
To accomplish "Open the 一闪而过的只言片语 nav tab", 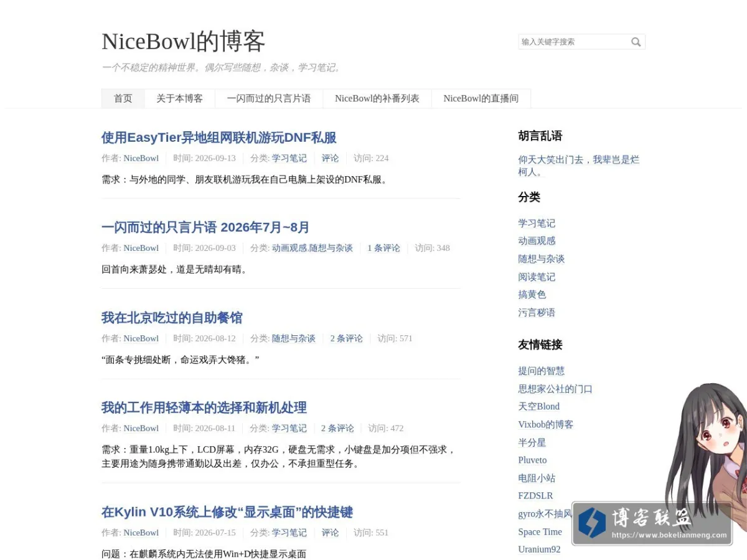I will [268, 98].
